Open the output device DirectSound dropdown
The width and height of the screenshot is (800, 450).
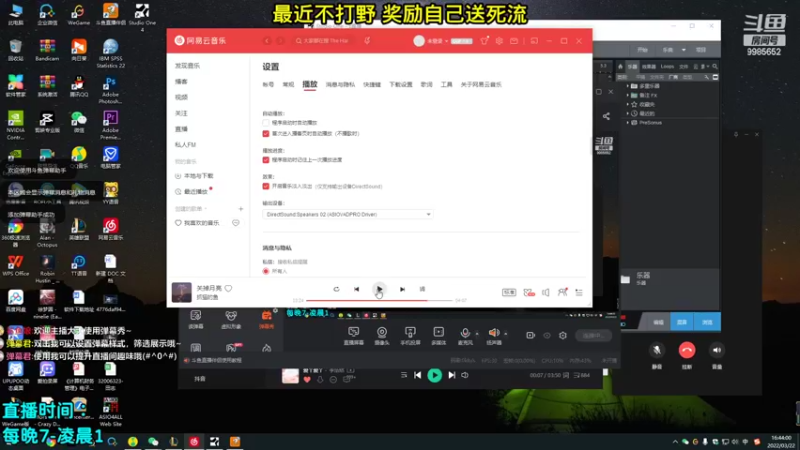pyautogui.click(x=348, y=215)
